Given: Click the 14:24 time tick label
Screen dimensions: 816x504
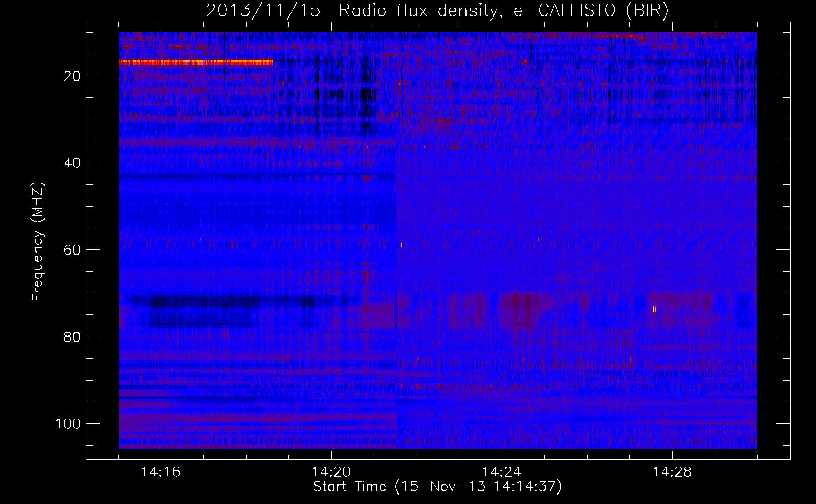Looking at the screenshot, I should pyautogui.click(x=502, y=472).
